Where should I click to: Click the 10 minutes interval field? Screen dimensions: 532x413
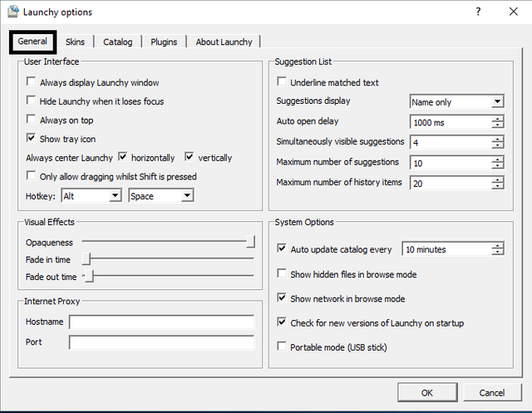447,249
